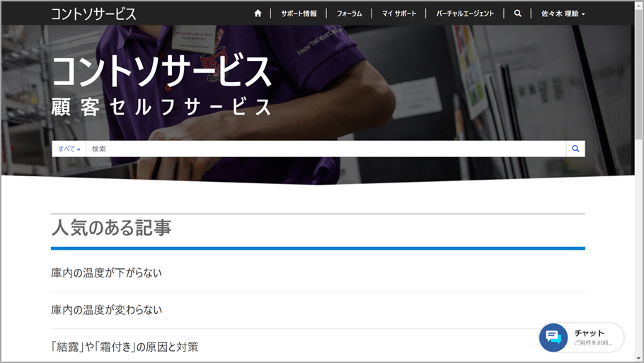Image resolution: width=644 pixels, height=363 pixels.
Task: Click the magnifier icon in the top navigation
Action: (x=518, y=13)
